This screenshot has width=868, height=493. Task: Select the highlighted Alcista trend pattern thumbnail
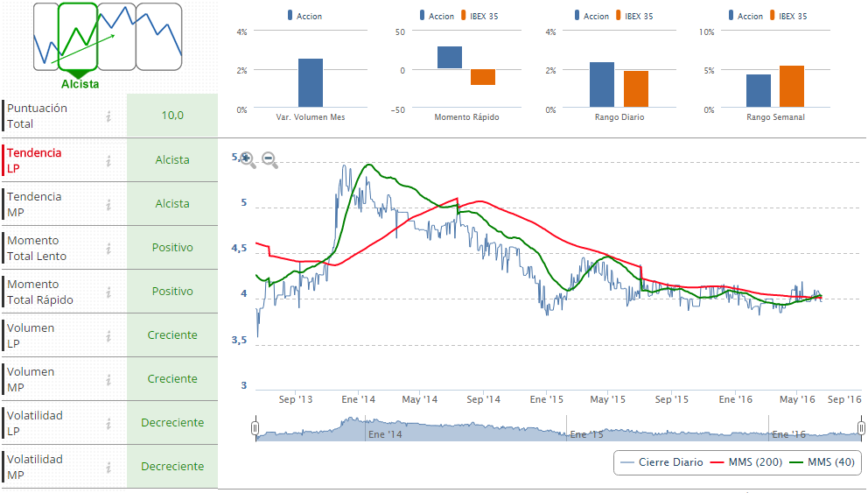(x=78, y=37)
